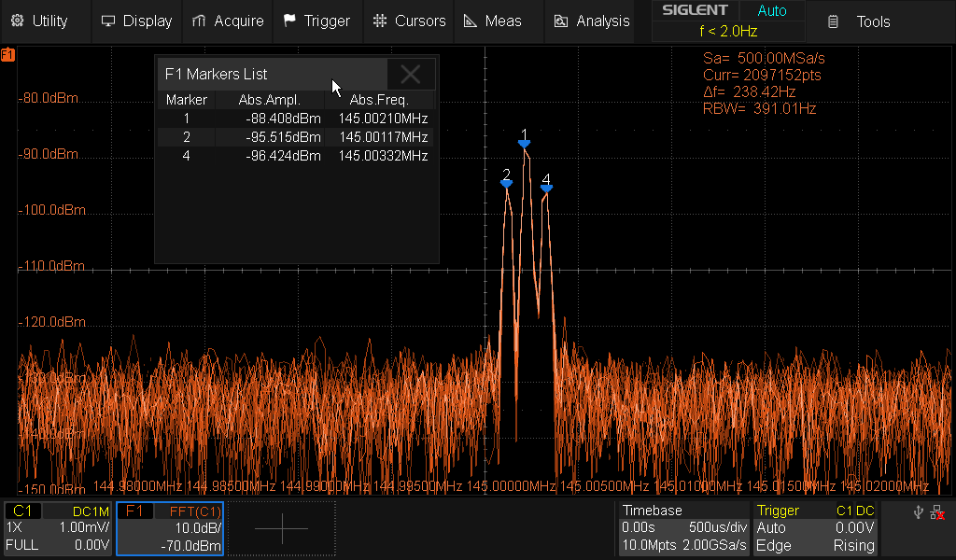Open the Cursors menu
Viewport: 956px width, 560px height.
tap(409, 21)
